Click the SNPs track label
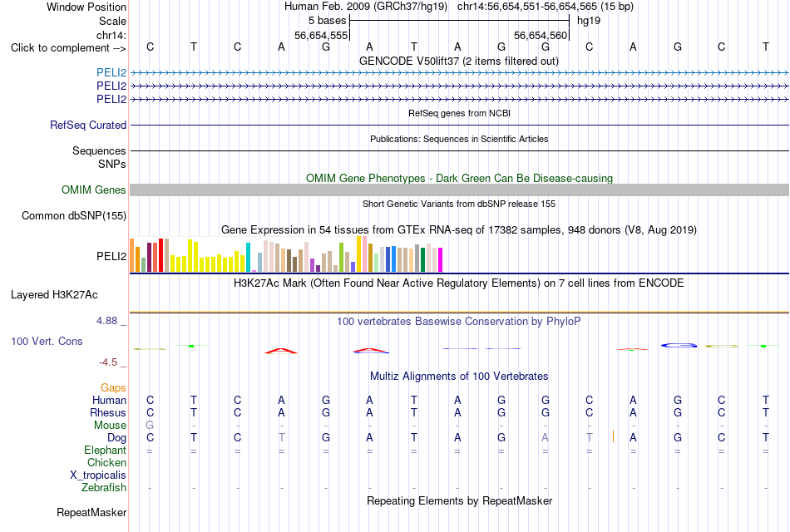790x532 pixels. (112, 164)
